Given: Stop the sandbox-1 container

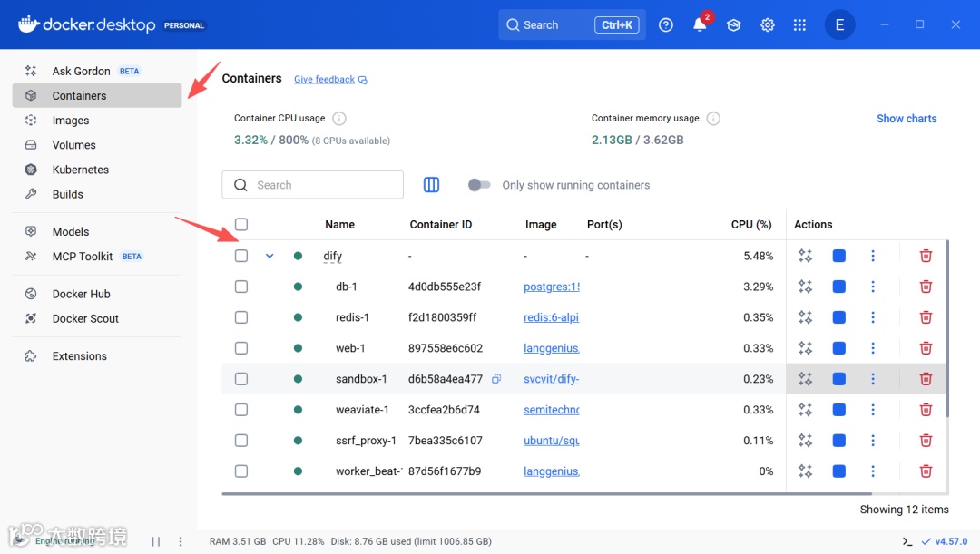Looking at the screenshot, I should click(838, 379).
